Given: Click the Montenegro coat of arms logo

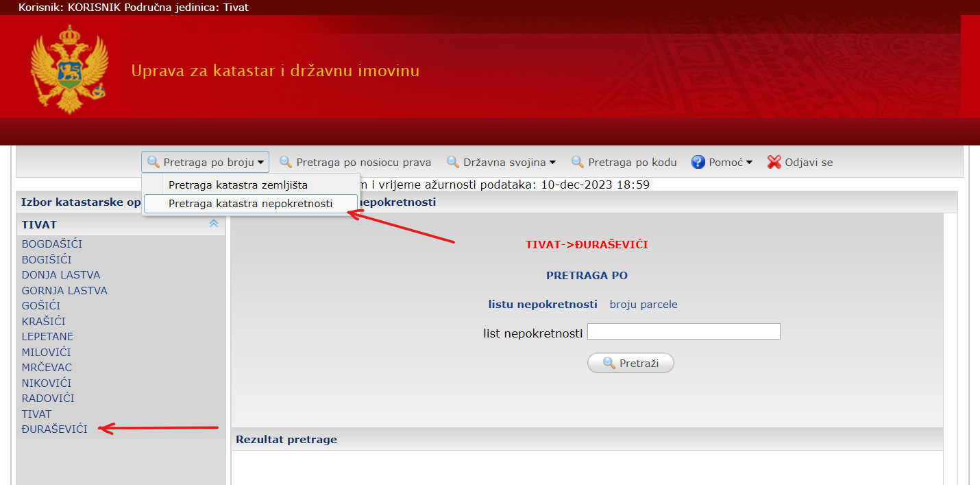Looking at the screenshot, I should (69, 69).
